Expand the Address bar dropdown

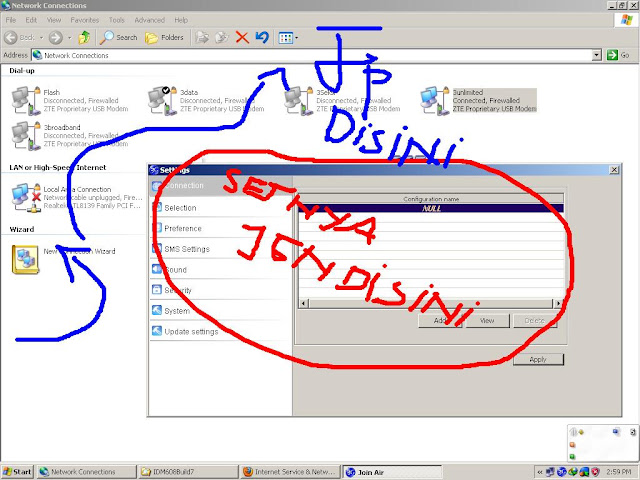click(597, 55)
